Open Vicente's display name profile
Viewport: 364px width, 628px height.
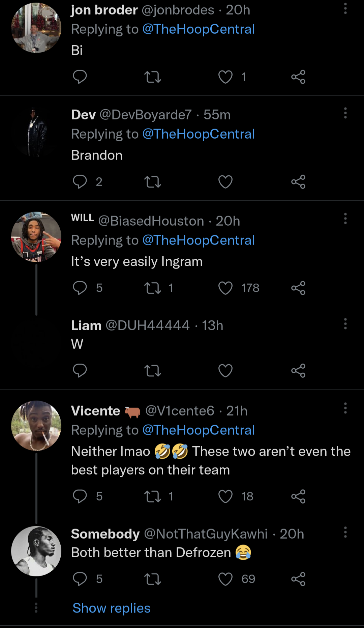[95, 411]
